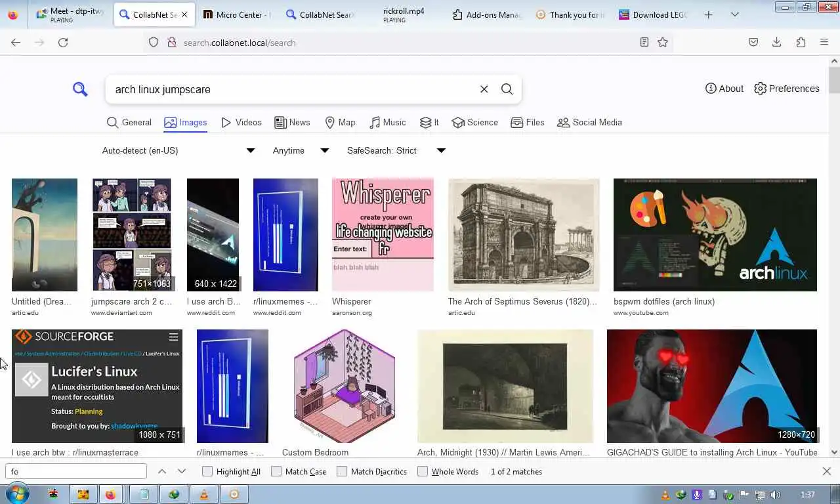The height and width of the screenshot is (504, 840).
Task: Enable Match Diacritics option
Action: pyautogui.click(x=342, y=471)
